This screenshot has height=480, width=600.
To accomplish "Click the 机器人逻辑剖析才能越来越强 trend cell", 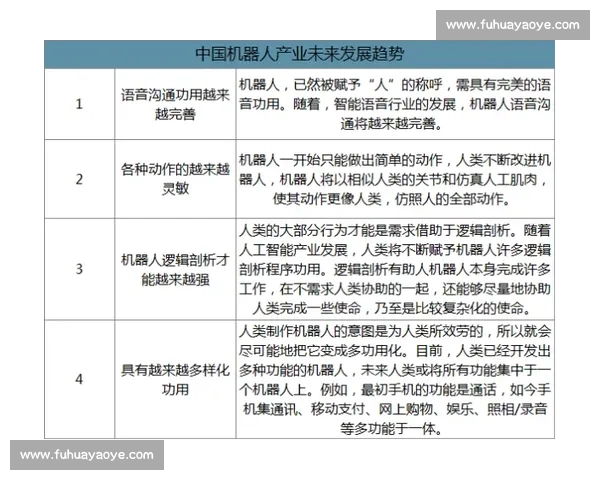I will [x=176, y=269].
